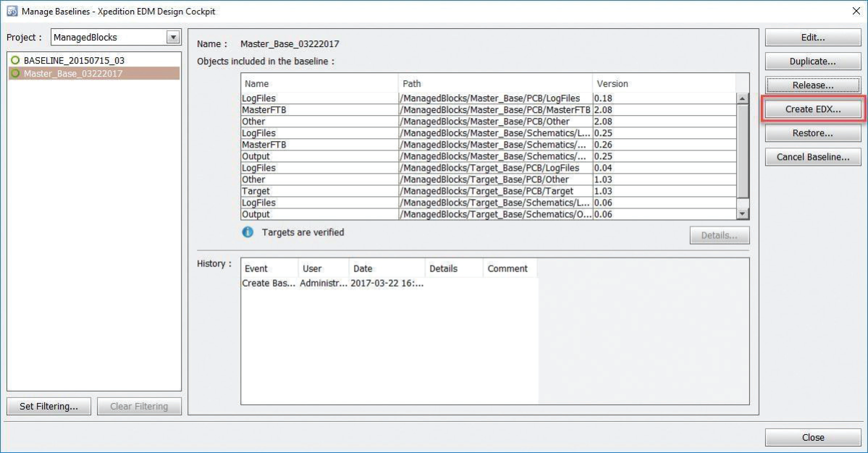Select the Create Baseline history event row

click(x=333, y=284)
